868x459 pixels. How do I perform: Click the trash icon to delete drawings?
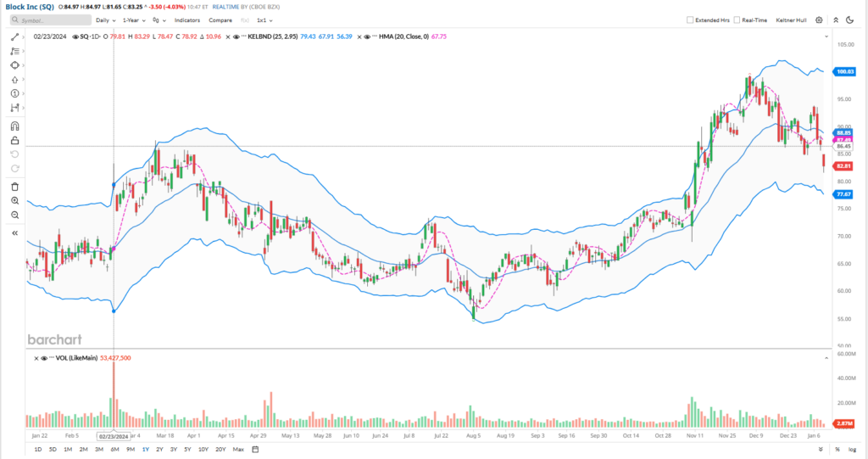pyautogui.click(x=15, y=186)
